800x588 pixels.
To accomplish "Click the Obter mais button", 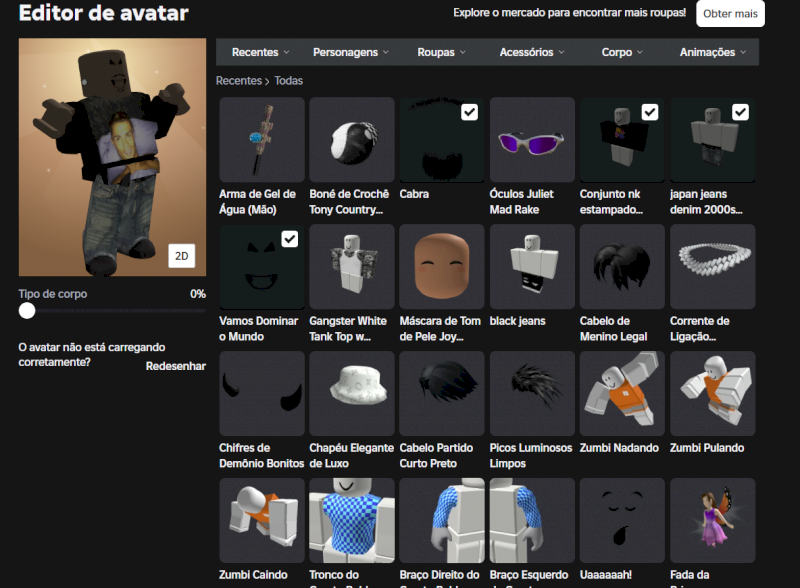I will tap(730, 14).
